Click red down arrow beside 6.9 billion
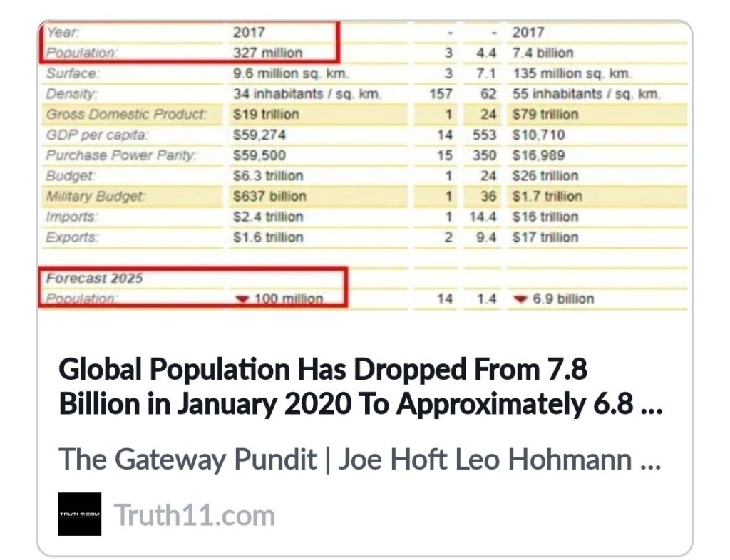Screen dimensions: 730x560 click(518, 299)
